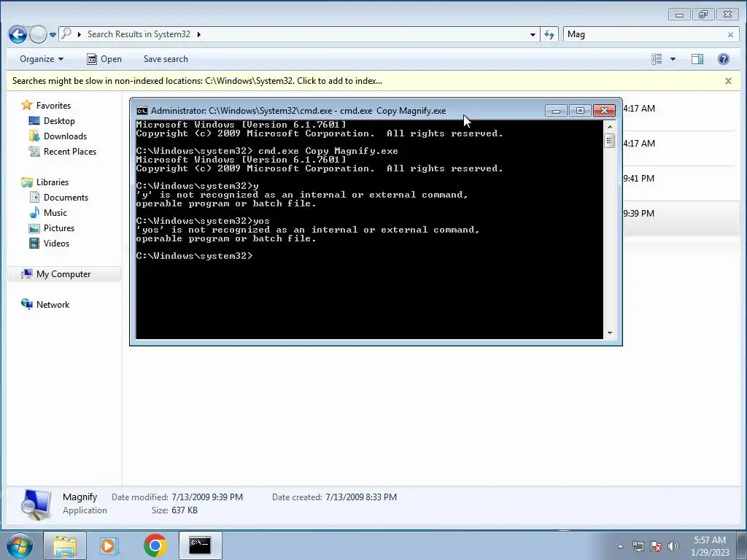Screen dimensions: 747x560
Task: Click the volume speaker tray icon
Action: 673,546
